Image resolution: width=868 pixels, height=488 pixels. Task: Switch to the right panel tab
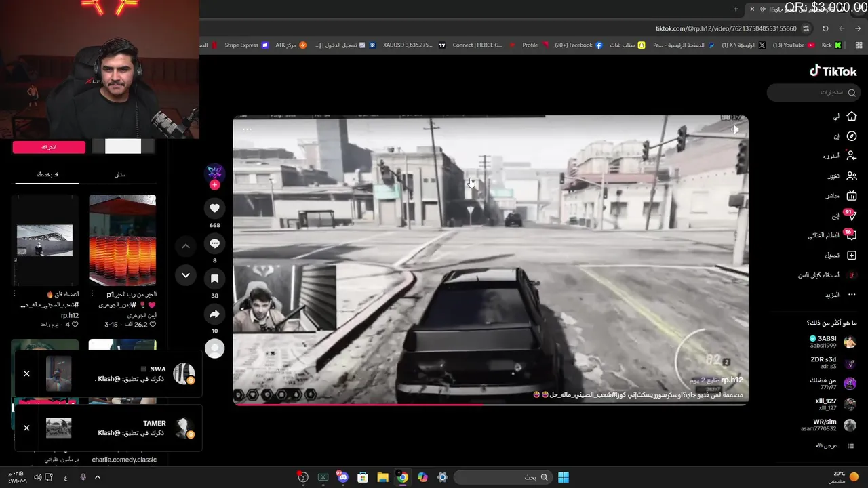pos(120,174)
